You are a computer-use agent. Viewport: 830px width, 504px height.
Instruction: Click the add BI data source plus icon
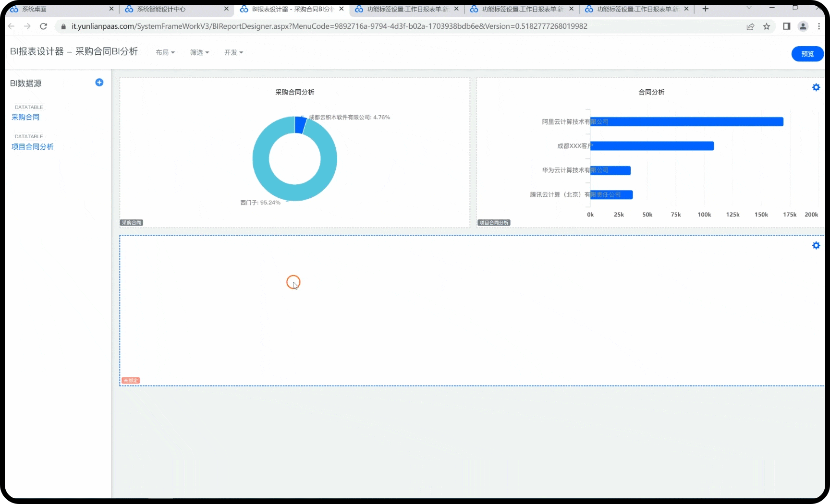(99, 83)
